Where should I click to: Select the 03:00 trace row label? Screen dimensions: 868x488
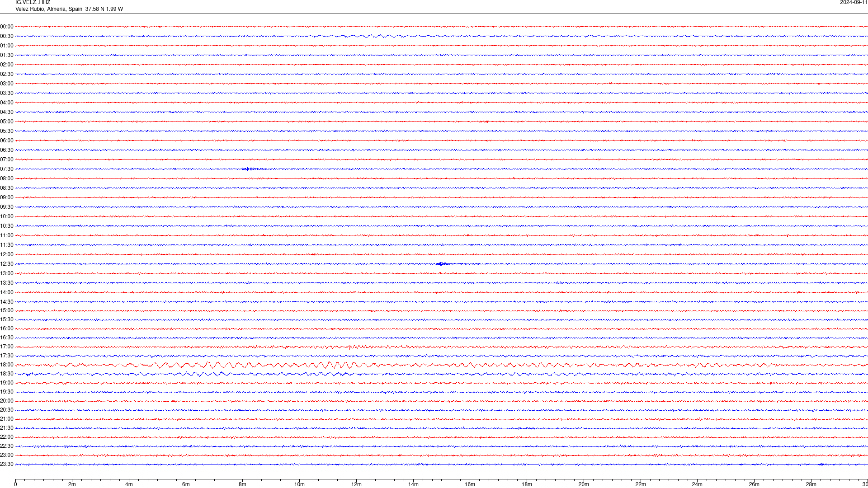[7, 84]
